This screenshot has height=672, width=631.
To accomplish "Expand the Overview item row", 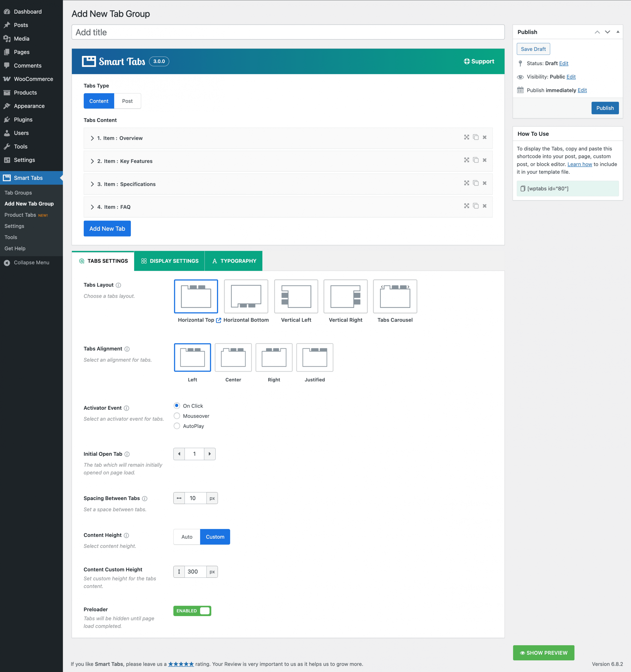I will (288, 138).
